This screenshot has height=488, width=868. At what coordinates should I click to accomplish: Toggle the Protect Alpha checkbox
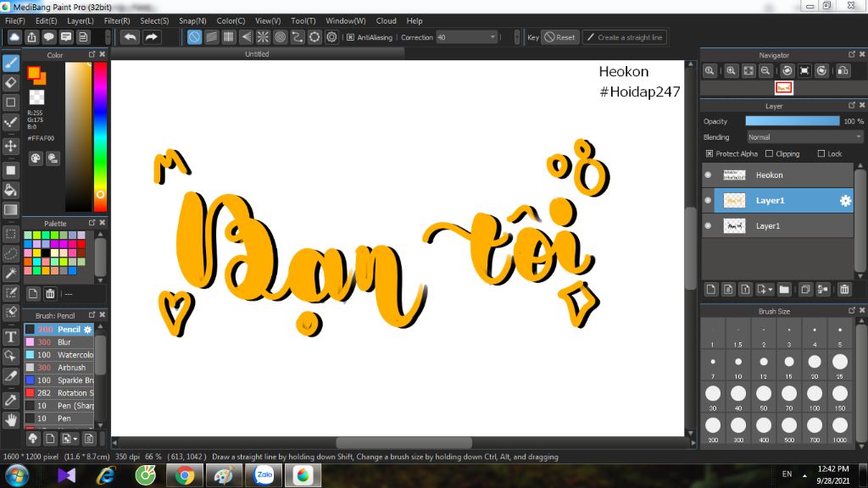(709, 154)
